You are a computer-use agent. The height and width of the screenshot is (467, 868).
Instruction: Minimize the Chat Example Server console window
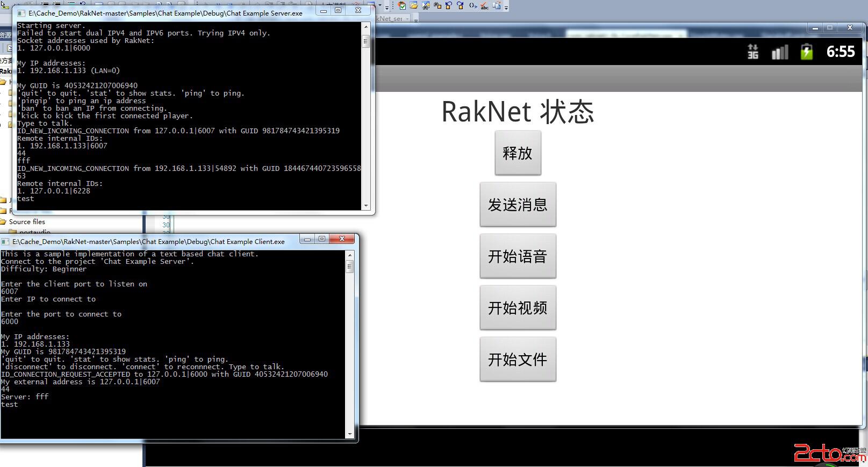tap(324, 10)
